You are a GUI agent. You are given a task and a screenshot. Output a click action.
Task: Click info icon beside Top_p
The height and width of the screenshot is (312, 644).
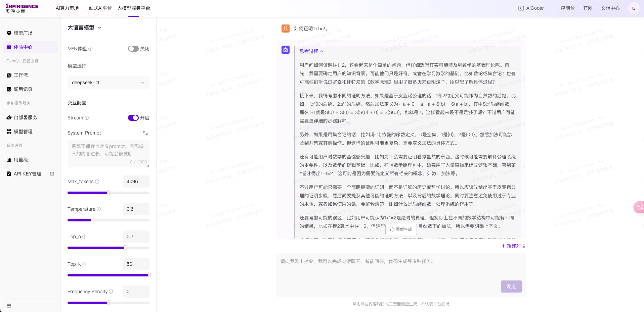(84, 237)
